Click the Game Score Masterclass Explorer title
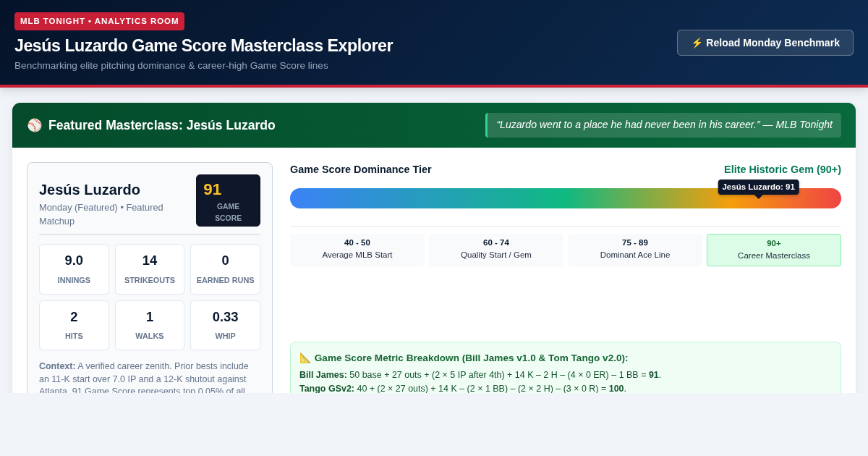Image resolution: width=868 pixels, height=456 pixels. 203,46
